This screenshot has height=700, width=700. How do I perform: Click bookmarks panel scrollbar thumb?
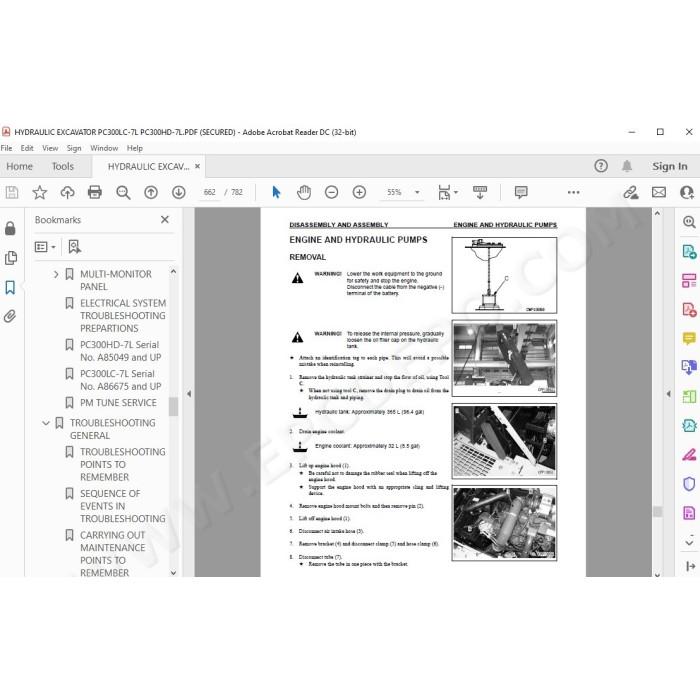click(x=173, y=406)
